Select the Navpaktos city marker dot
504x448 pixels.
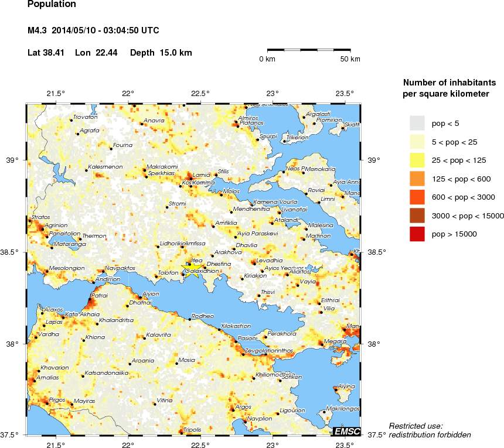(x=104, y=272)
